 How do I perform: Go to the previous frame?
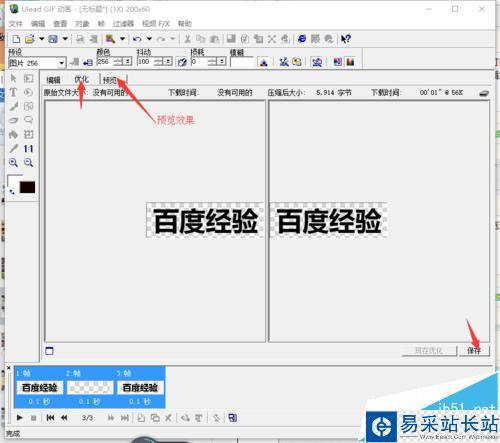(x=64, y=418)
